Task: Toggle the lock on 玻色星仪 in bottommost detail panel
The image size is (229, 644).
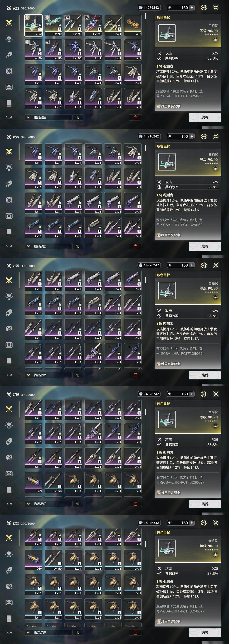Action: [215, 555]
